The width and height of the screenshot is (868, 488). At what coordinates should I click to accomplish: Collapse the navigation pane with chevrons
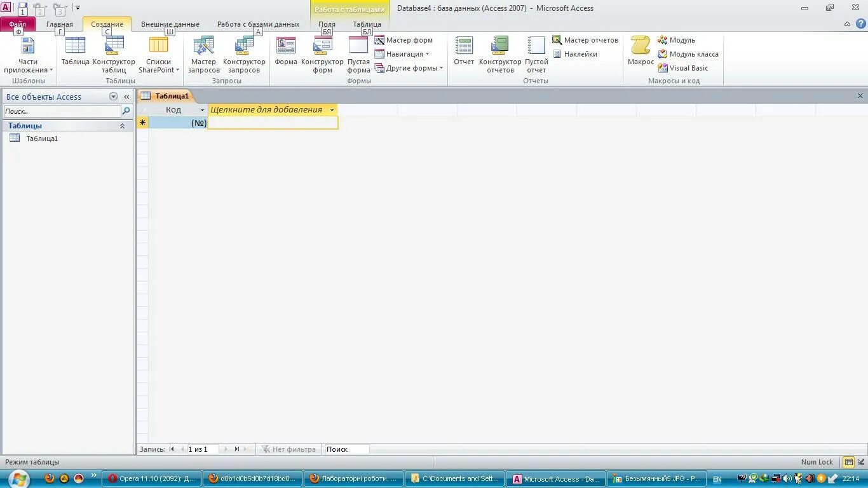[126, 97]
